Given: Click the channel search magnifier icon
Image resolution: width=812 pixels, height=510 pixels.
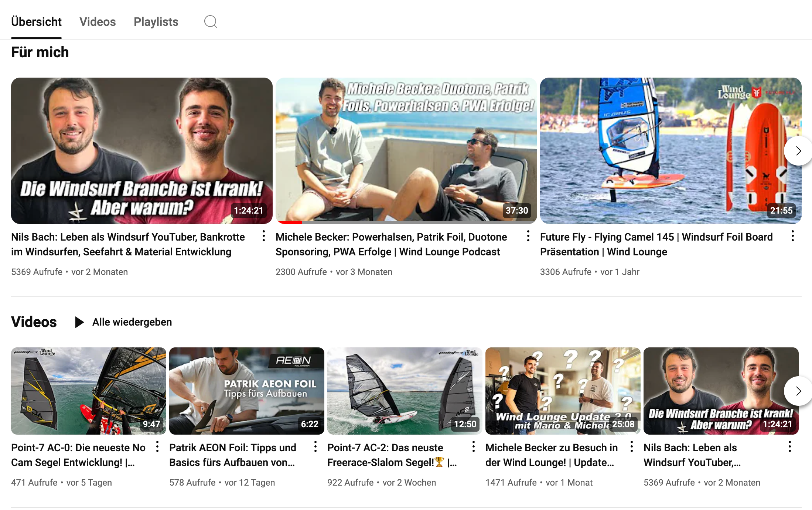Looking at the screenshot, I should pos(211,22).
